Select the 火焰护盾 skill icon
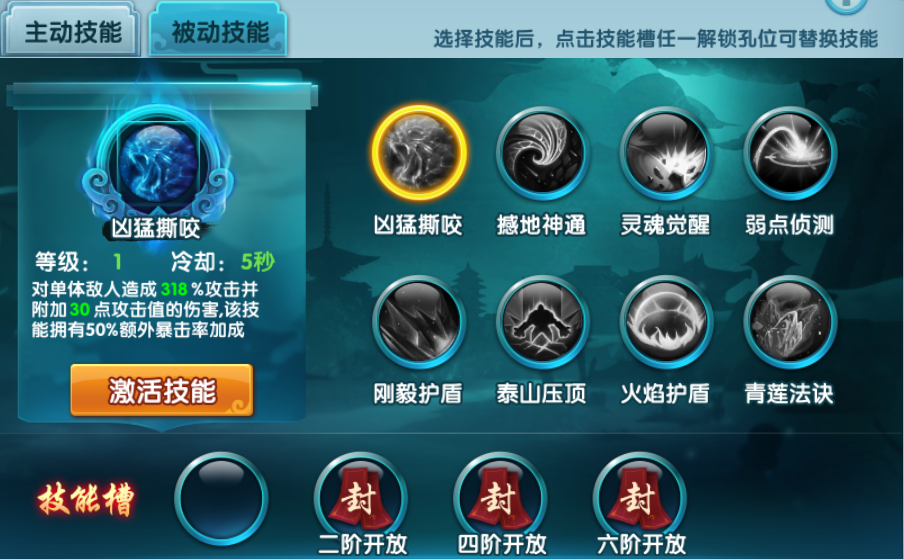 (x=666, y=322)
